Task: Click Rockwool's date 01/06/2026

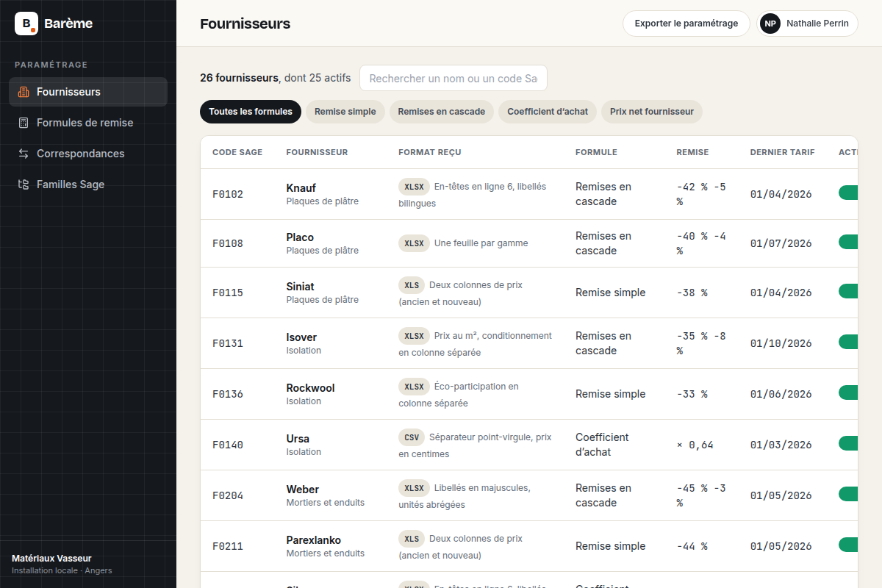Action: (781, 394)
